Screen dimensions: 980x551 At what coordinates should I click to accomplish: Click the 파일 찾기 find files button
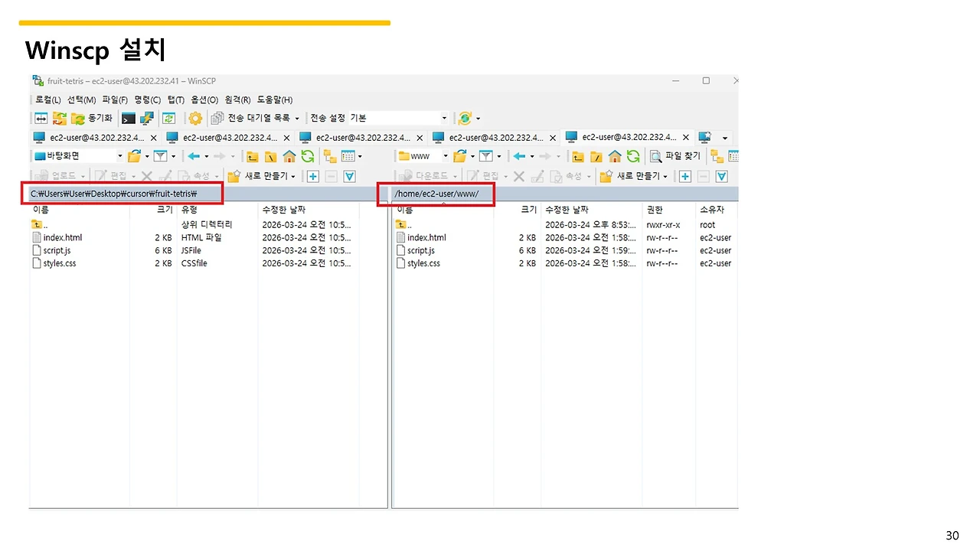tap(675, 156)
